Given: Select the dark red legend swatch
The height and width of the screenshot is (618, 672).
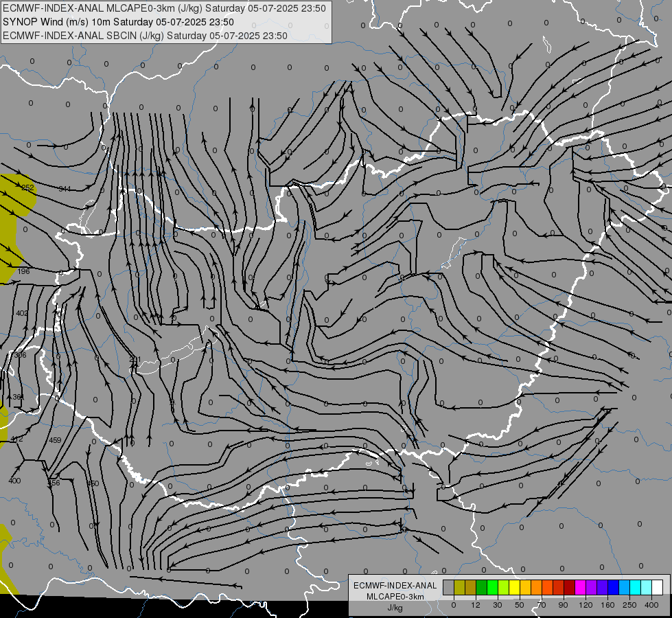Looking at the screenshot, I should point(569,587).
